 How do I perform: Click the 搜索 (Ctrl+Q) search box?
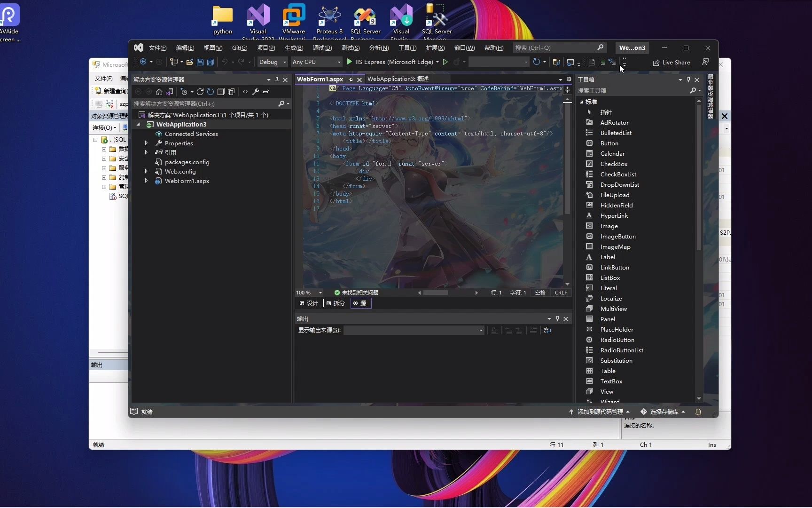tap(559, 48)
